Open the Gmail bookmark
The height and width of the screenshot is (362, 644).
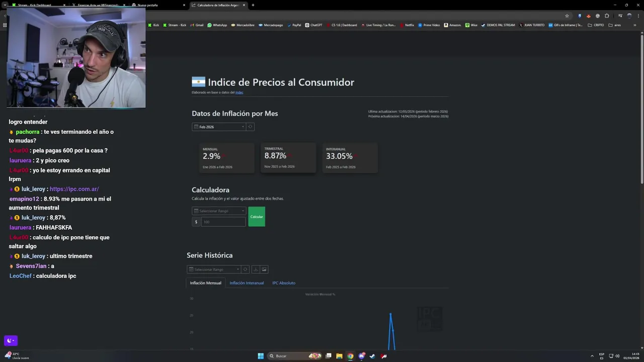tap(197, 25)
